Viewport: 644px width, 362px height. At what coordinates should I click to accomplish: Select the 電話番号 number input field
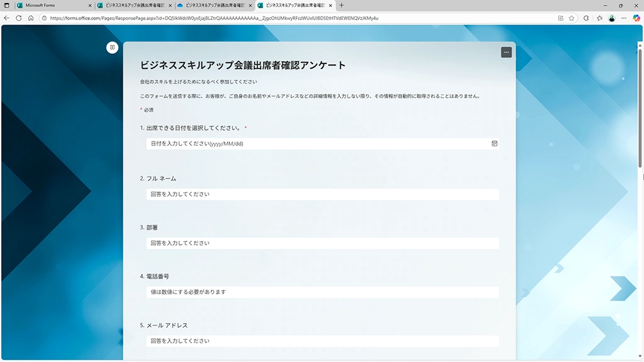pyautogui.click(x=322, y=292)
